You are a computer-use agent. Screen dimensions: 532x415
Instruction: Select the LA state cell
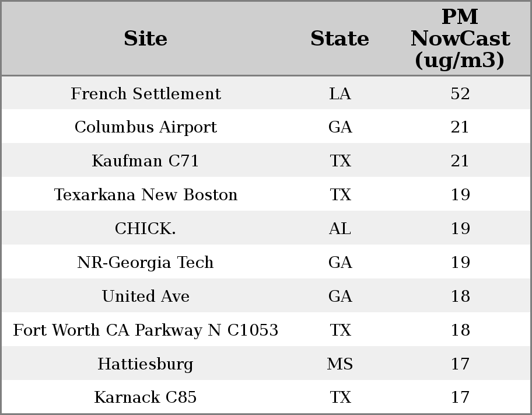click(340, 93)
